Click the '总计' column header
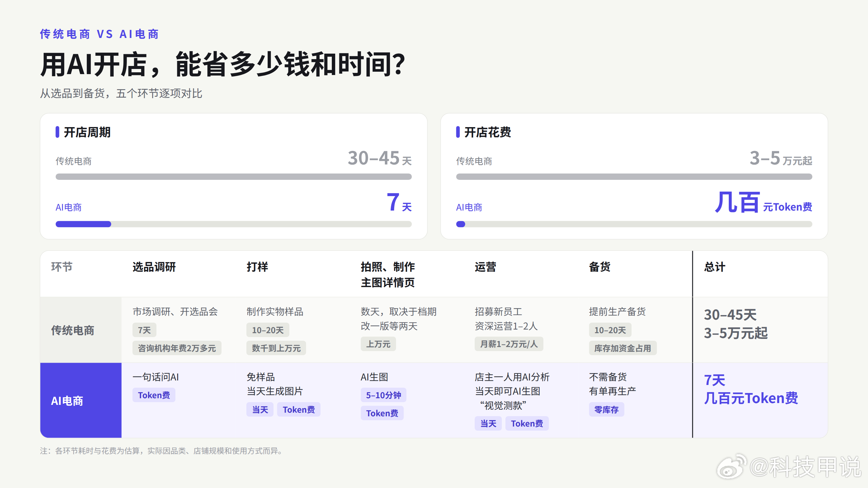 click(714, 267)
